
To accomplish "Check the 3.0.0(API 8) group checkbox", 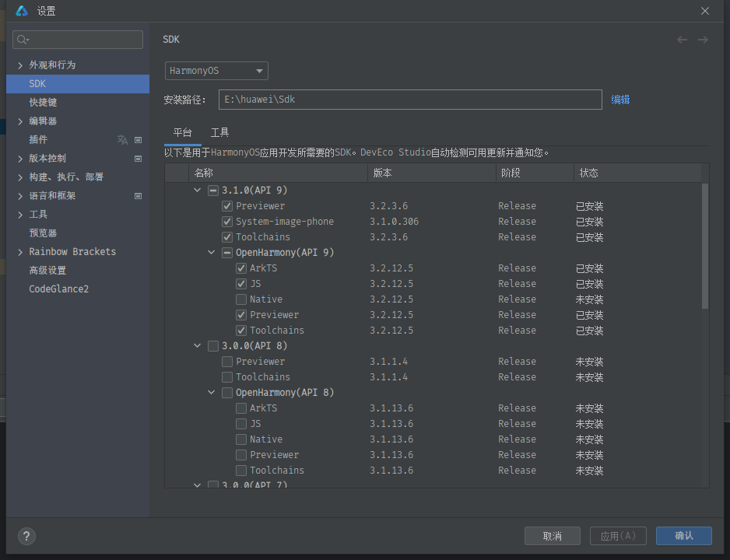I will point(212,346).
